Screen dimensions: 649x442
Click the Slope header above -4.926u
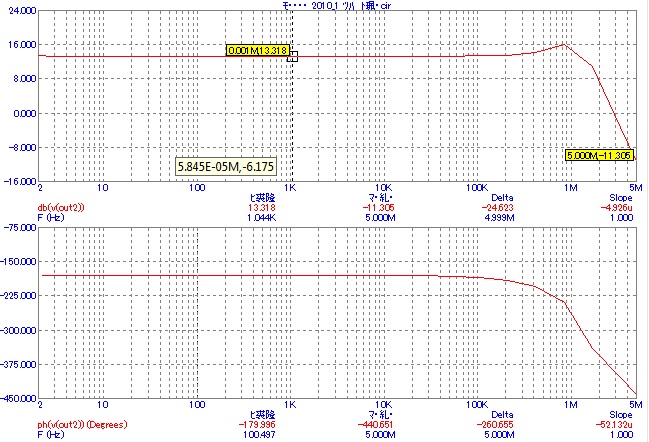pyautogui.click(x=621, y=197)
